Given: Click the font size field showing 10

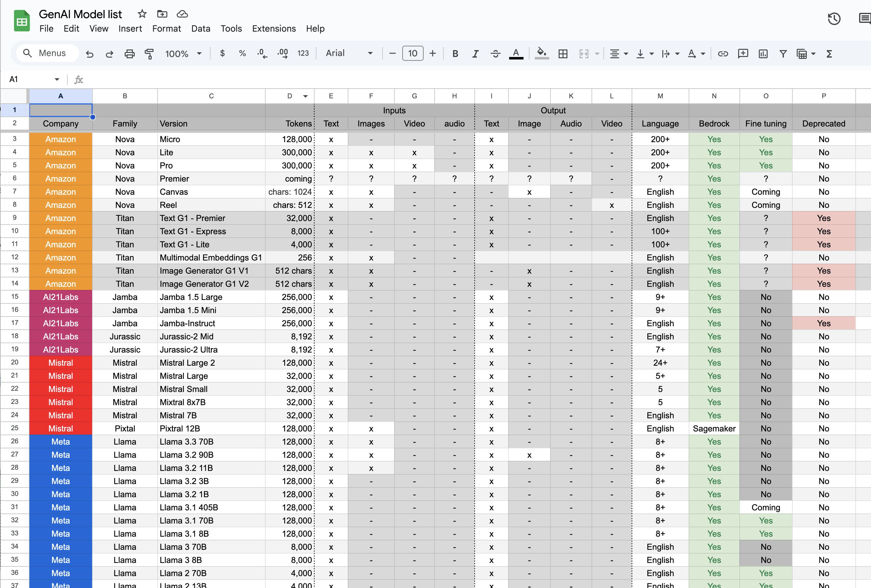Looking at the screenshot, I should pyautogui.click(x=413, y=54).
